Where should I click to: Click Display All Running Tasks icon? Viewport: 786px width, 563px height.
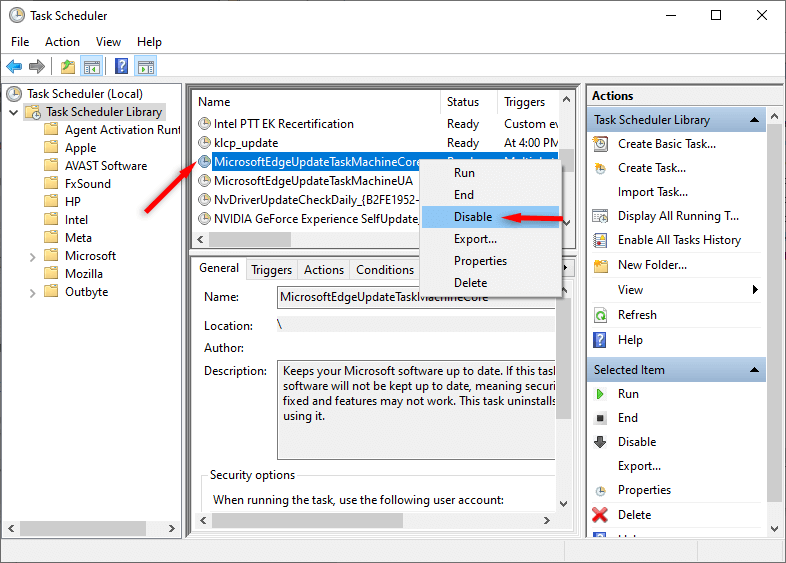600,216
